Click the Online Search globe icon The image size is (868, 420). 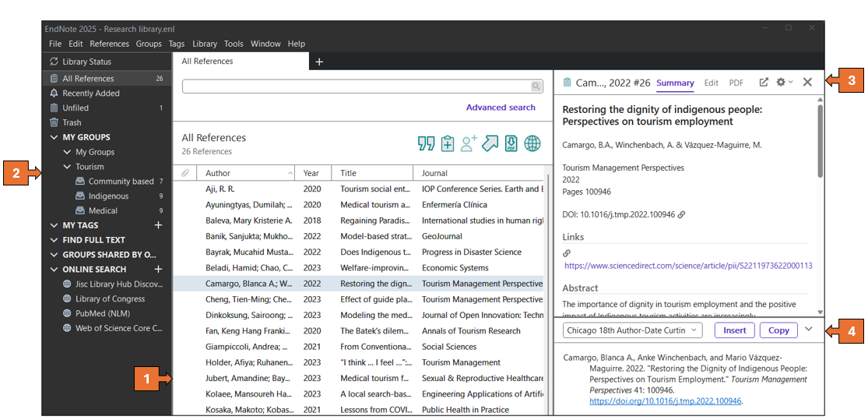pyautogui.click(x=532, y=143)
